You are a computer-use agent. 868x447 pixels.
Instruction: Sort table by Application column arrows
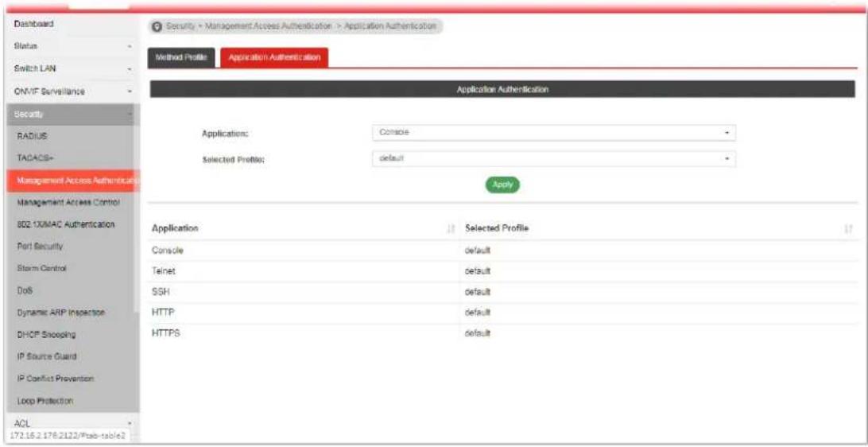(x=451, y=229)
